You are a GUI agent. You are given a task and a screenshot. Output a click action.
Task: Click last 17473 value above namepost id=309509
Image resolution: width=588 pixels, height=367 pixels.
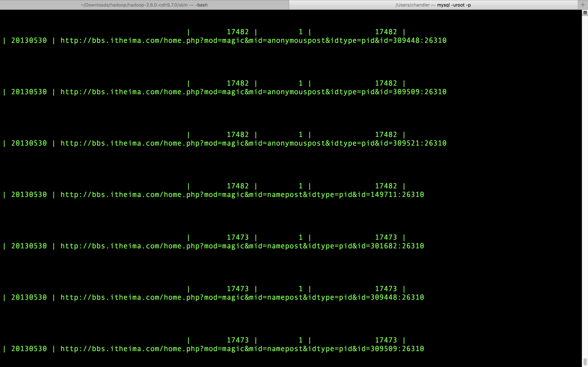pyautogui.click(x=386, y=340)
